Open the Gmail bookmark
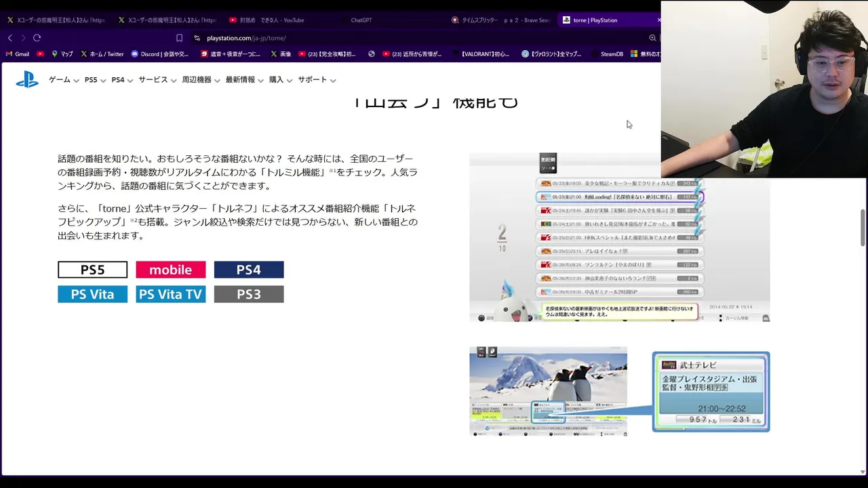 (x=18, y=54)
